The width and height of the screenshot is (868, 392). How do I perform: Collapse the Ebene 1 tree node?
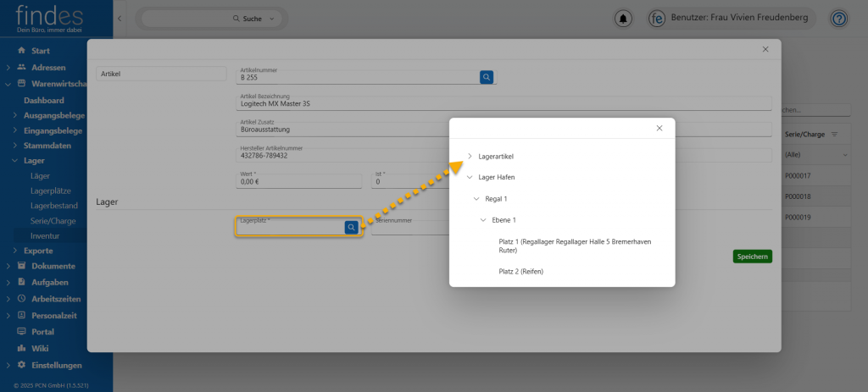point(483,220)
